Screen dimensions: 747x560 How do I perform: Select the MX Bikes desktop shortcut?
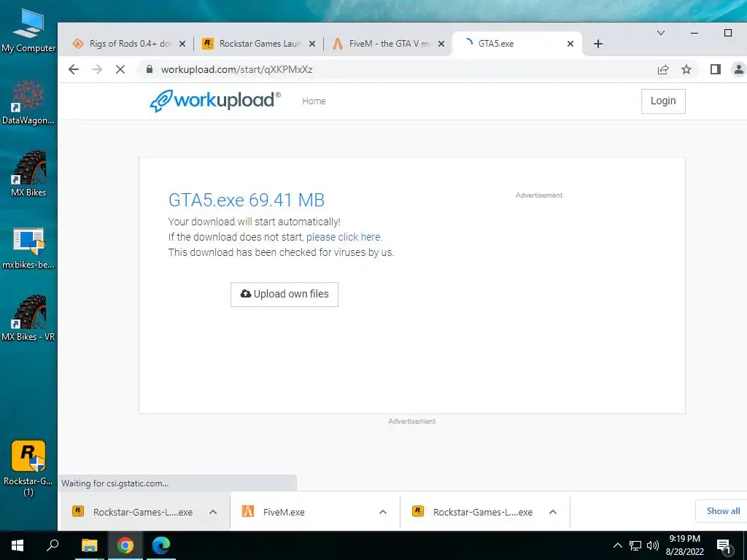tap(28, 174)
